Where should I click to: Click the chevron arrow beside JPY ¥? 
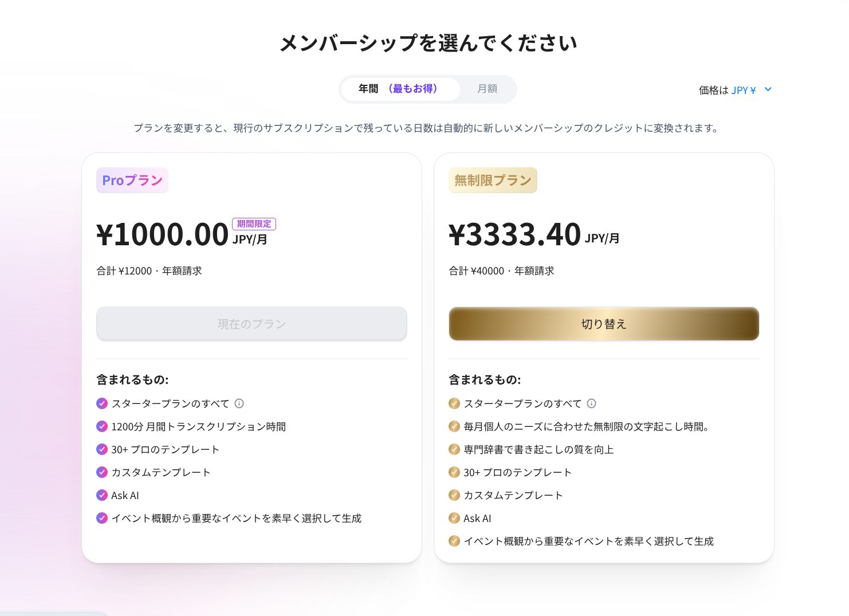(768, 89)
